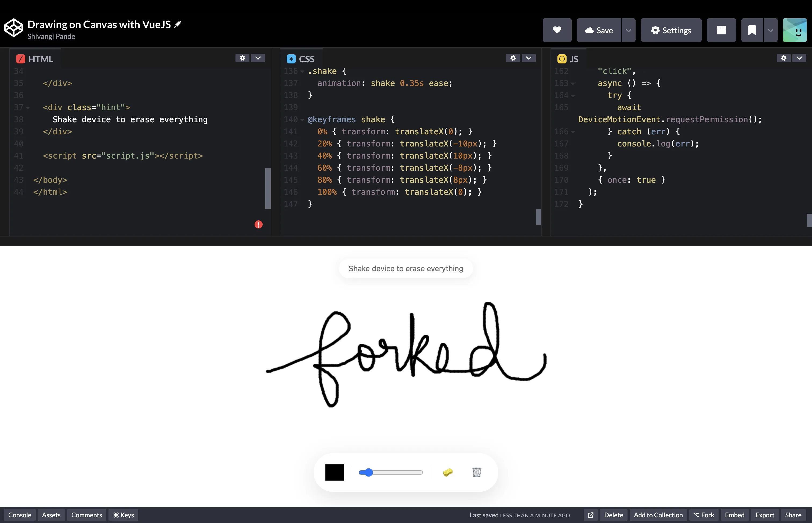Open the CSS editor settings gear
The width and height of the screenshot is (812, 523).
click(513, 58)
